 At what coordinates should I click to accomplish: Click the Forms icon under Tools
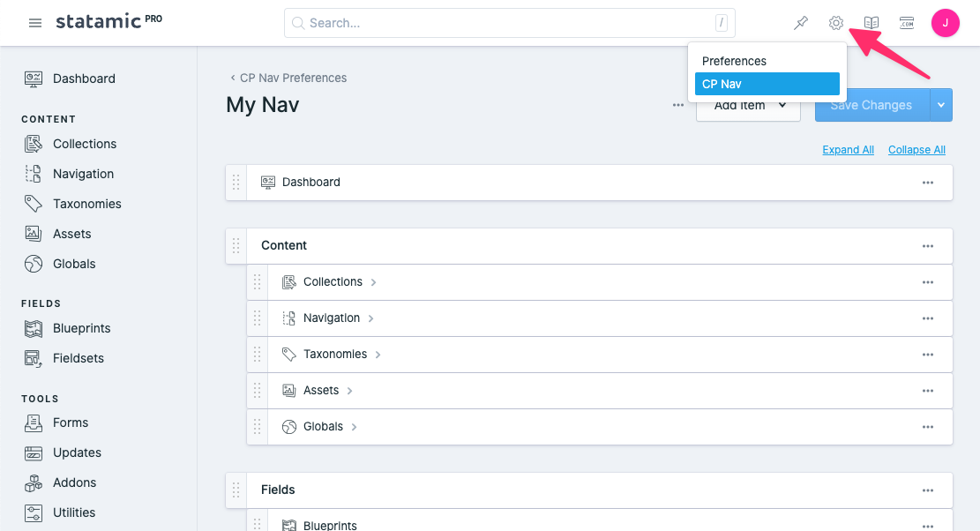(33, 423)
